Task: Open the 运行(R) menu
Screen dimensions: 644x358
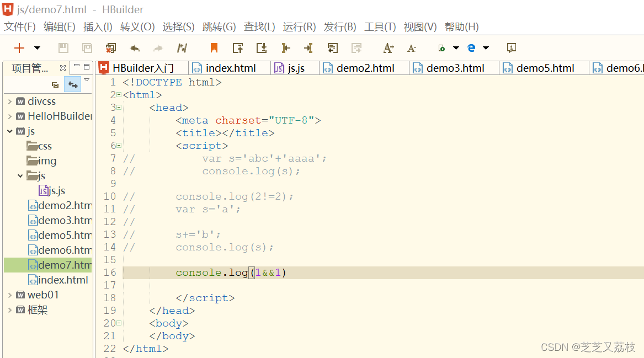Action: tap(300, 27)
